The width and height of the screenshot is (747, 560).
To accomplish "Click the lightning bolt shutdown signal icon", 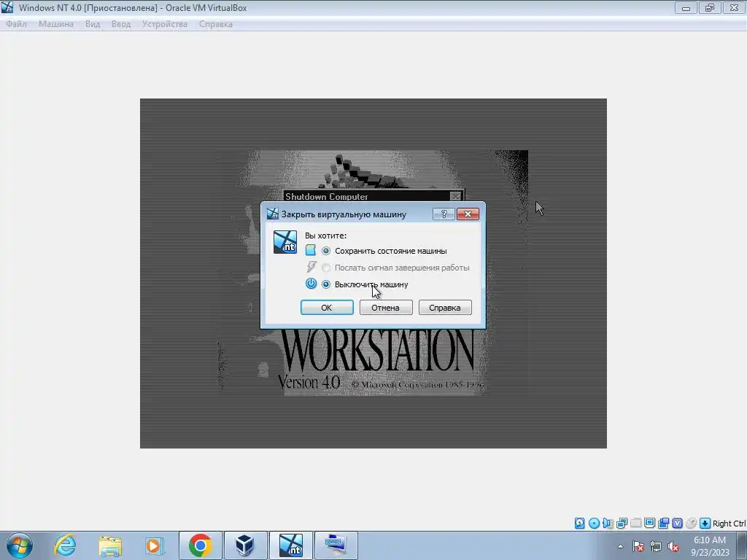I will [311, 267].
